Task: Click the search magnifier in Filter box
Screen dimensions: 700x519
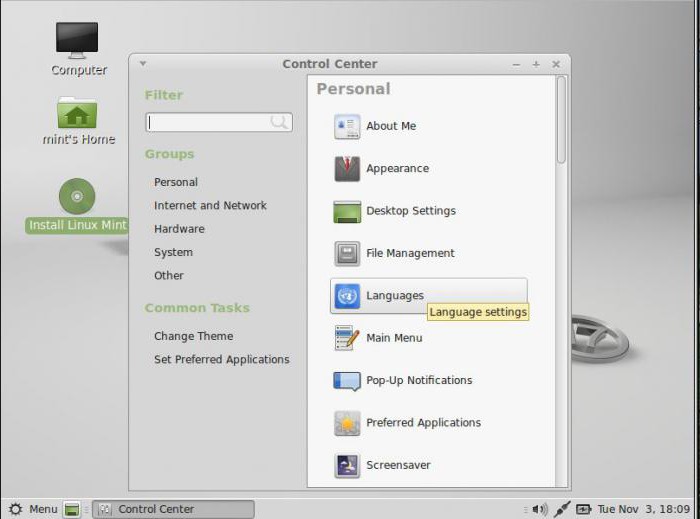Action: click(279, 122)
